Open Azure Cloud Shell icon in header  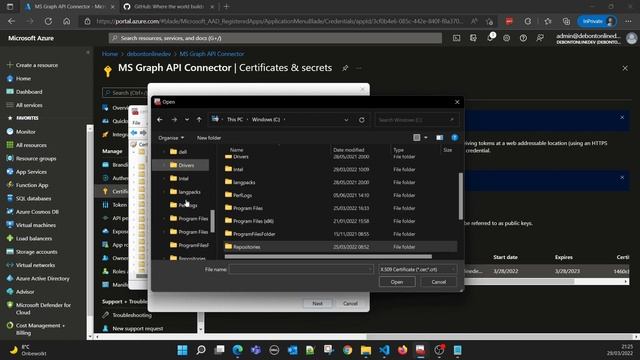(456, 38)
